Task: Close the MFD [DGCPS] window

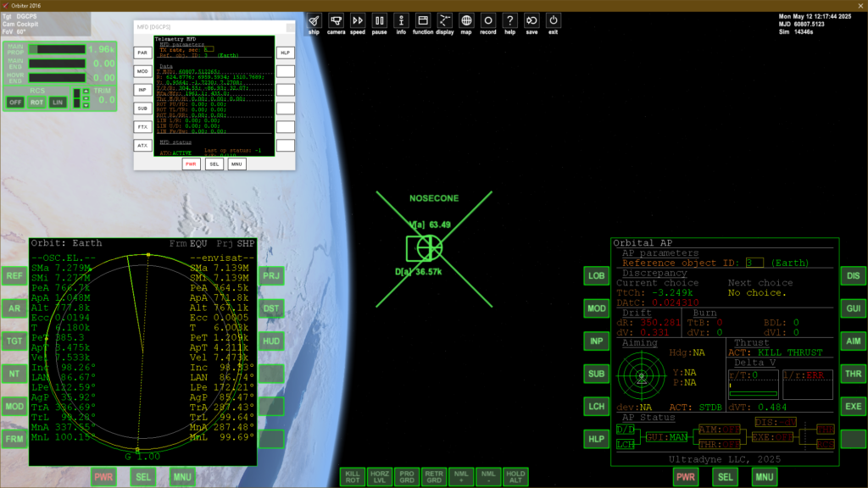Action: 290,27
